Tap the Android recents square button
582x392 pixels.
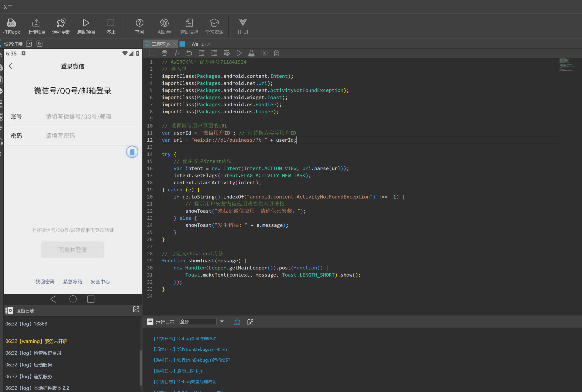click(91, 299)
